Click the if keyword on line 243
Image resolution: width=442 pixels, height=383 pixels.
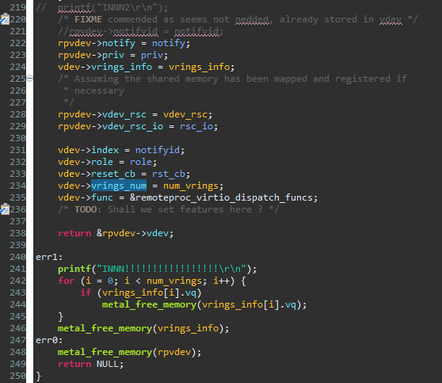point(85,293)
